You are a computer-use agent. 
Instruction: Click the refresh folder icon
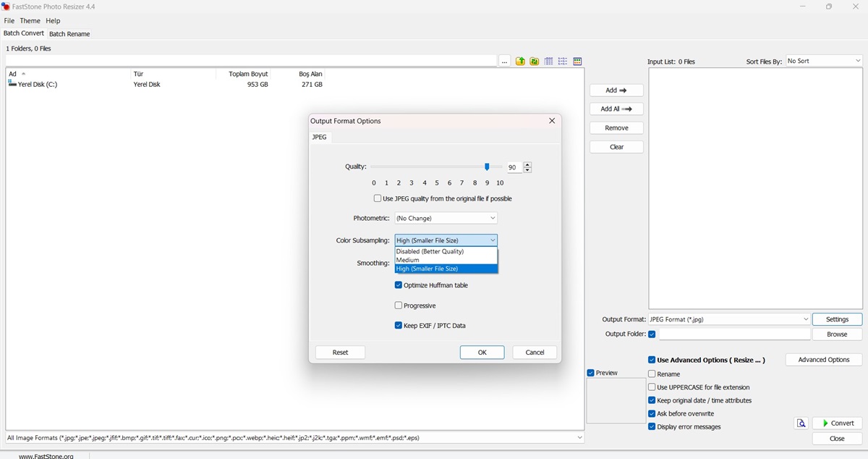point(534,62)
